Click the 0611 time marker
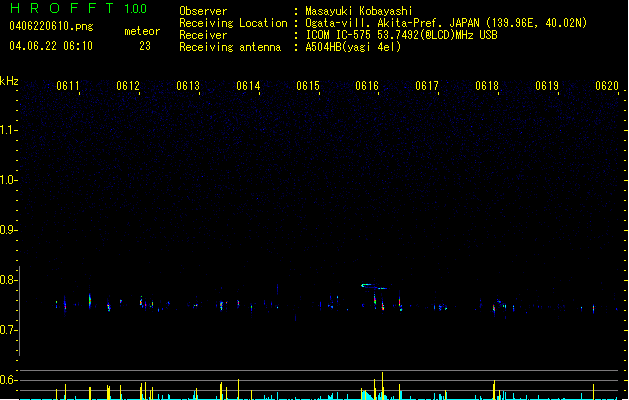The image size is (629, 400). [68, 86]
